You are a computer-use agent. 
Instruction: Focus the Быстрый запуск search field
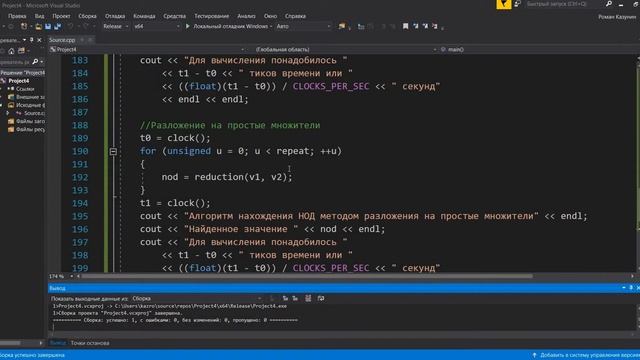click(563, 4)
